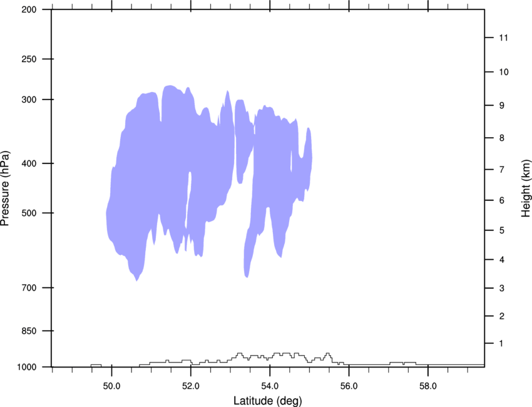Click the Latitude (deg) axis title

[268, 401]
